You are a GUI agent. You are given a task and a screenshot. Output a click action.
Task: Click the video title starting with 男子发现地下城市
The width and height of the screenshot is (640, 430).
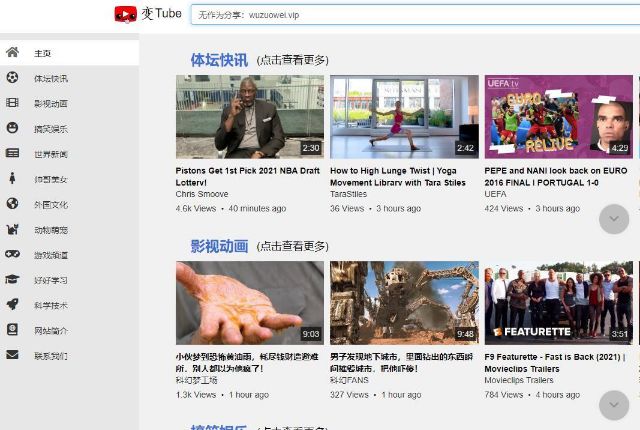(401, 362)
